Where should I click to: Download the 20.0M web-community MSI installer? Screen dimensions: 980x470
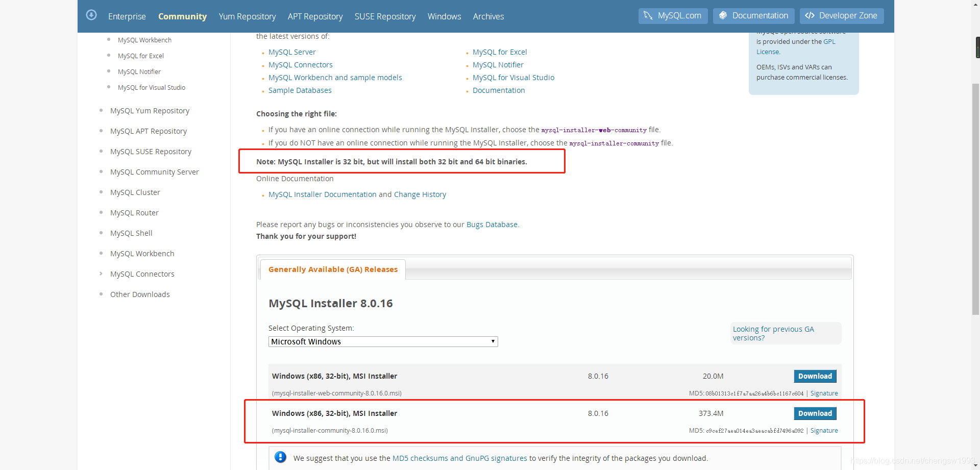(815, 376)
